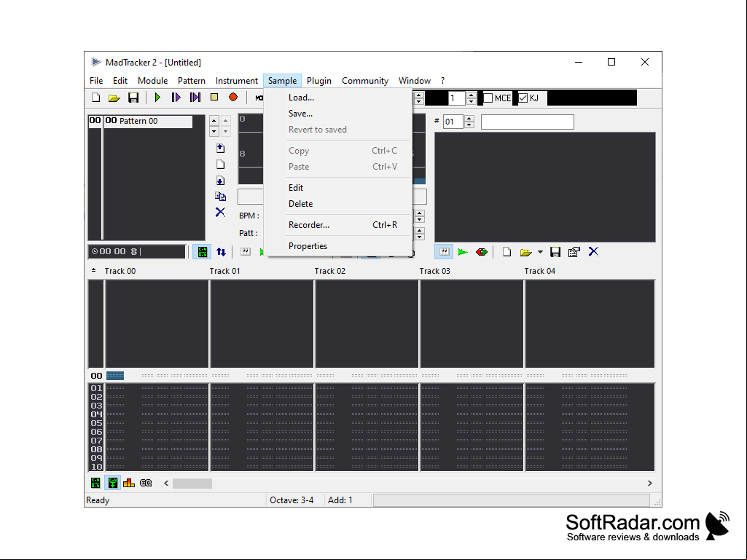Click the Play pattern button
Viewport: 747px width, 560px height.
pyautogui.click(x=176, y=98)
